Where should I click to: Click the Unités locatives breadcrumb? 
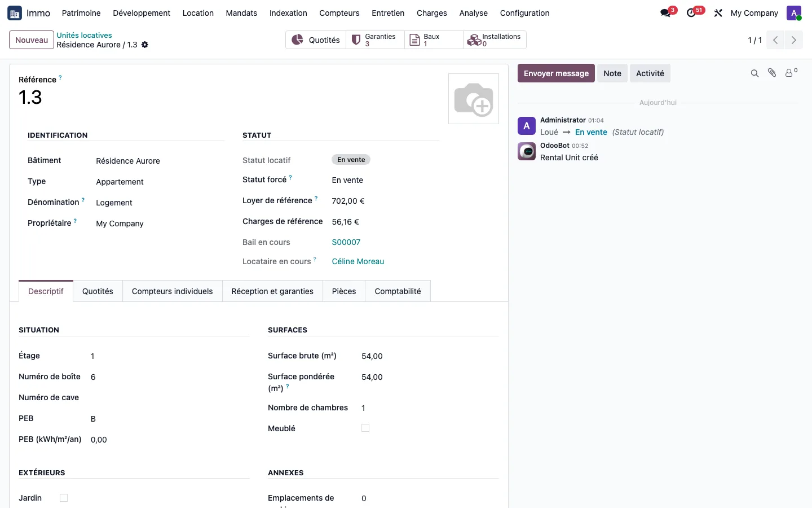coord(84,35)
